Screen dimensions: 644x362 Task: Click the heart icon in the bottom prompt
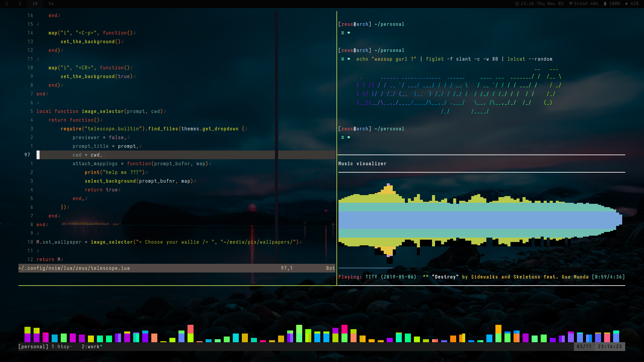pyautogui.click(x=348, y=137)
